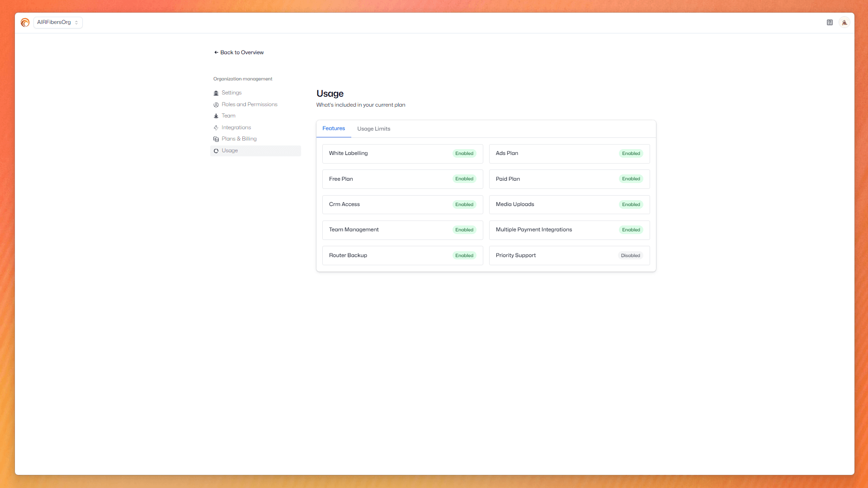Screen dimensions: 868x488
Task: Click the Crm Access Enabled badge
Action: click(464, 205)
